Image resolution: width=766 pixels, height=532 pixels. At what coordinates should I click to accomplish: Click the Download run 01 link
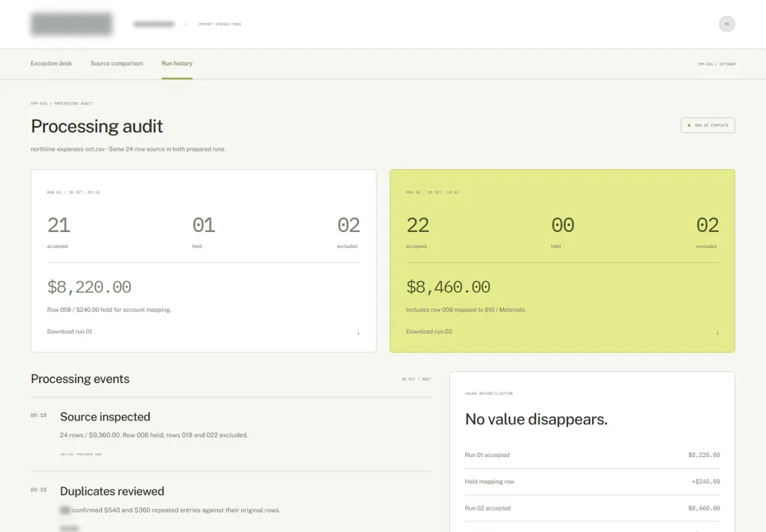[x=69, y=332]
